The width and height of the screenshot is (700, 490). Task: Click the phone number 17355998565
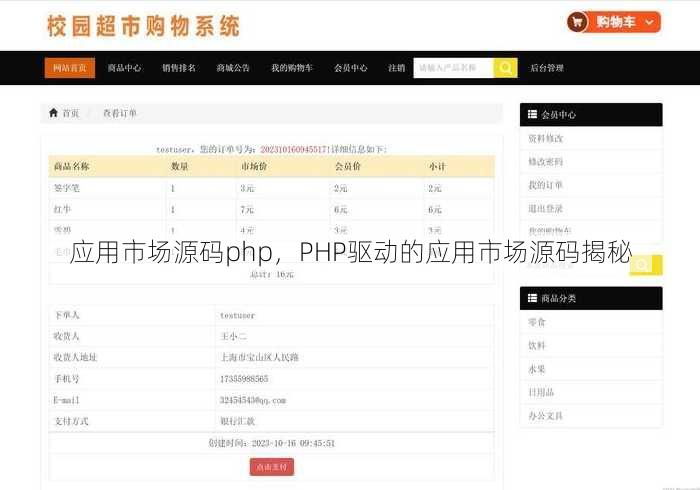pos(244,379)
